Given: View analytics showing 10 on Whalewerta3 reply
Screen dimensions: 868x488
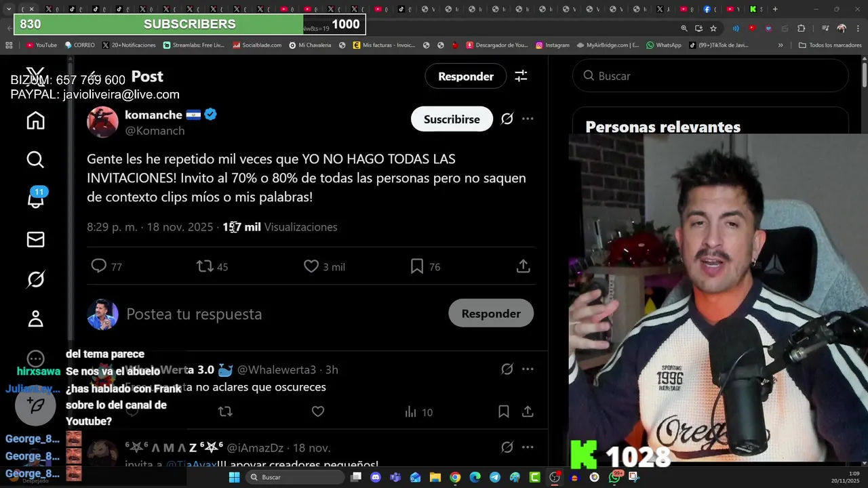Looking at the screenshot, I should click(x=418, y=412).
